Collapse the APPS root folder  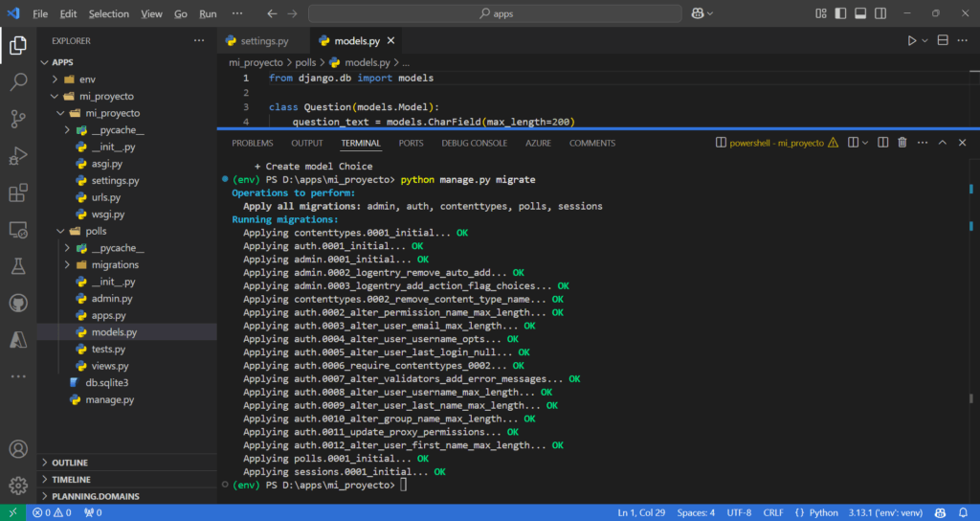point(44,62)
